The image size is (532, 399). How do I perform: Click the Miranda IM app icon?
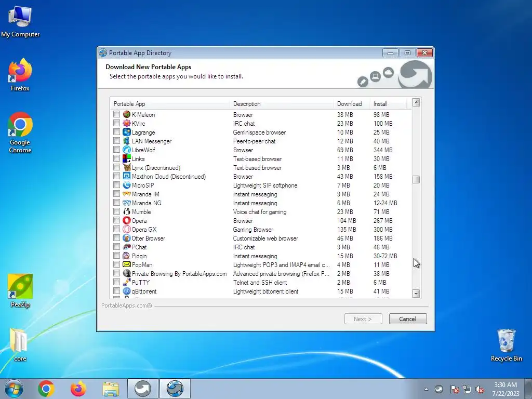tap(127, 194)
